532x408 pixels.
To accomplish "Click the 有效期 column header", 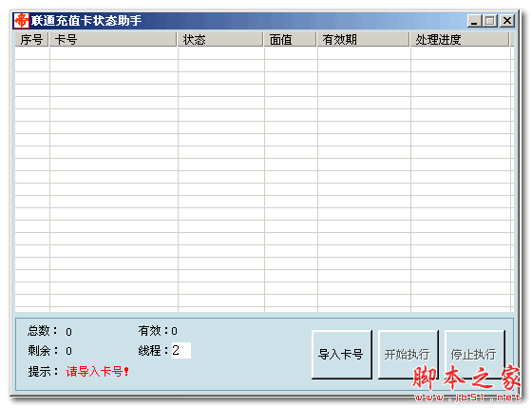I will (363, 39).
